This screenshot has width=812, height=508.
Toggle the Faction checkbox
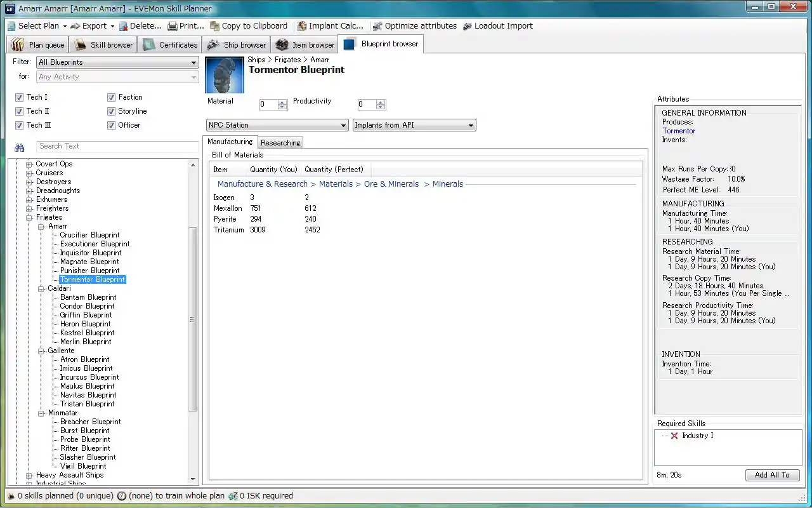[x=112, y=97]
